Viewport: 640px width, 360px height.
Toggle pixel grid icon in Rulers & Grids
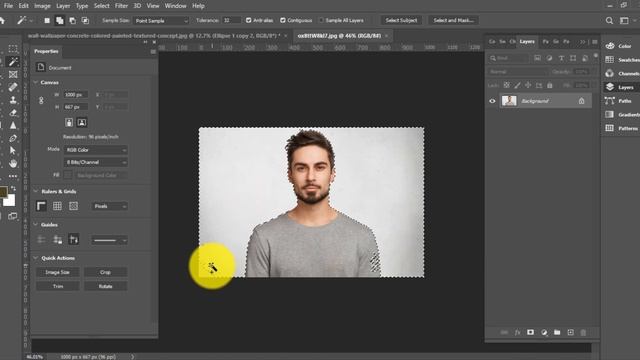tap(73, 206)
